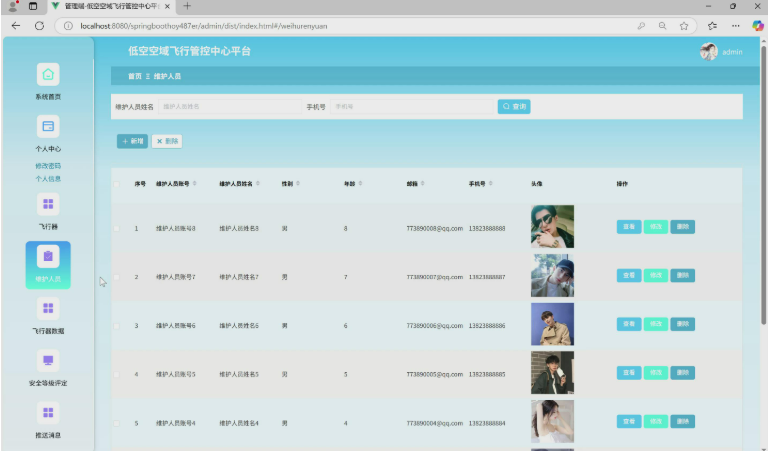Click the password key icon in address bar
Screen dimensions: 768x451
641,26
